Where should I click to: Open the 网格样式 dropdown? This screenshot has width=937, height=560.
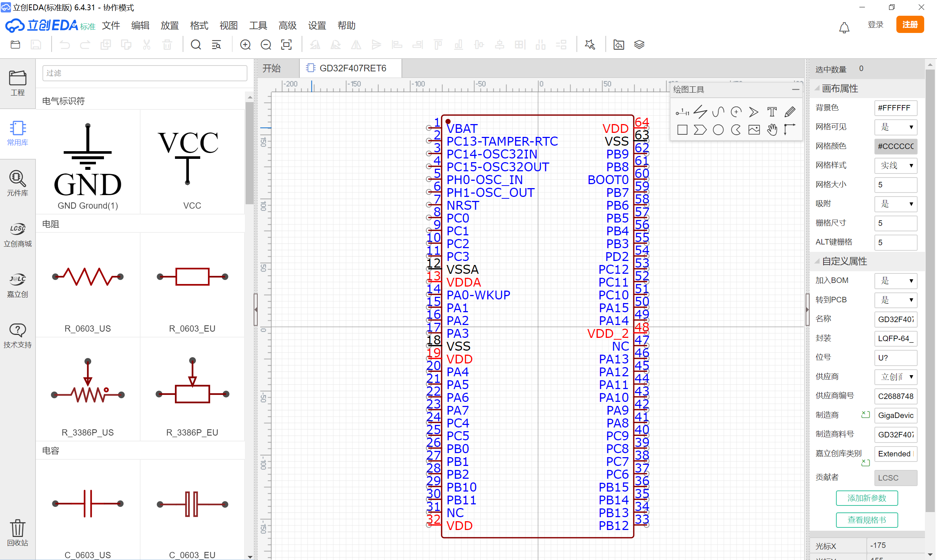pos(896,165)
